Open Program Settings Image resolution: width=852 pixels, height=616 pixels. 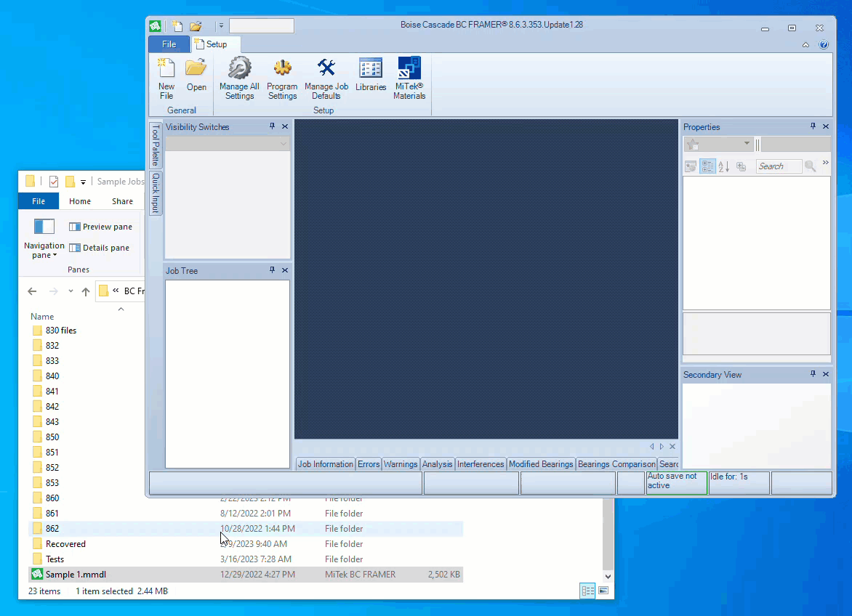282,78
